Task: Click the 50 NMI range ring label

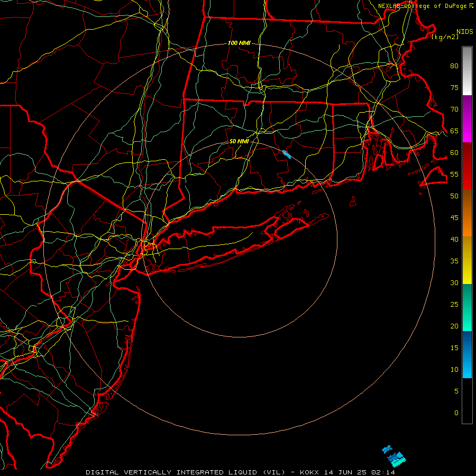Action: point(239,141)
